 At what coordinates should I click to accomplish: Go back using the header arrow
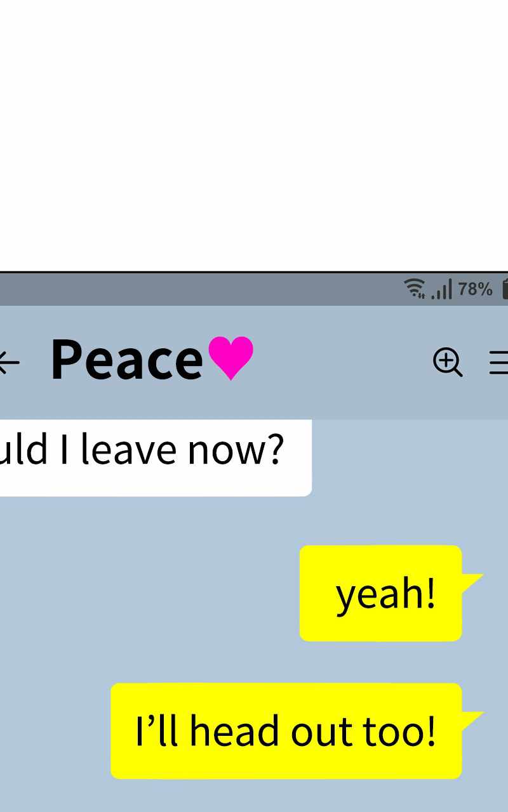[9, 363]
